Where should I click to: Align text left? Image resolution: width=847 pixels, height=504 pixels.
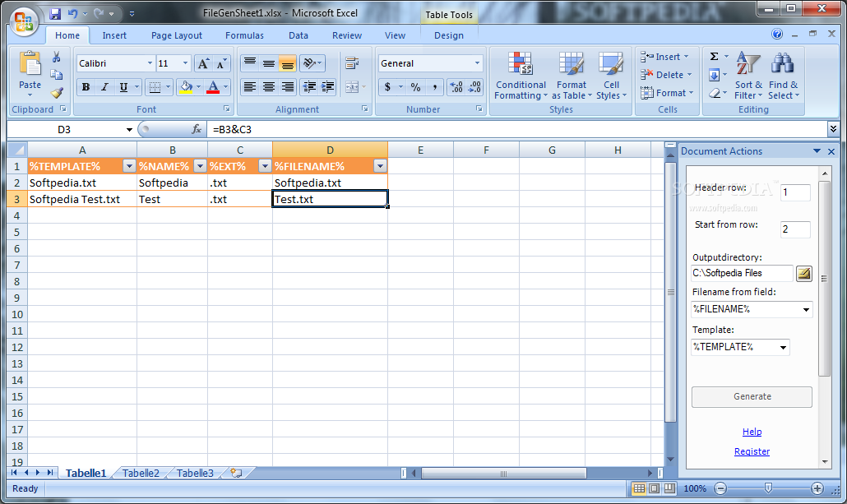(x=249, y=87)
